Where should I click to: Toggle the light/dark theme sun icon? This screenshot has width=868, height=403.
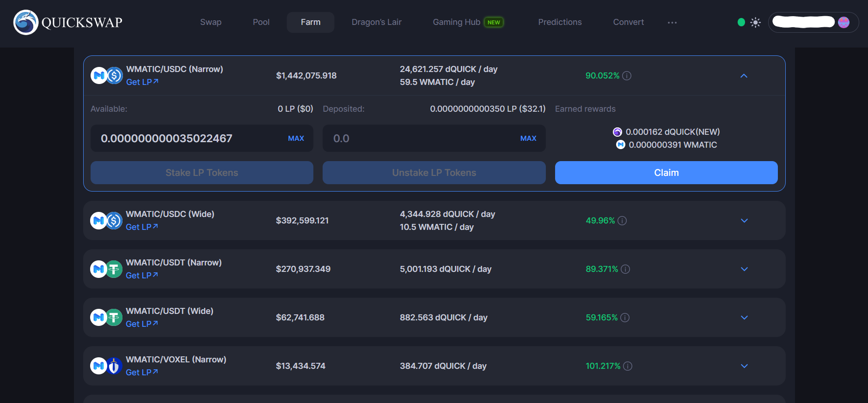coord(755,22)
